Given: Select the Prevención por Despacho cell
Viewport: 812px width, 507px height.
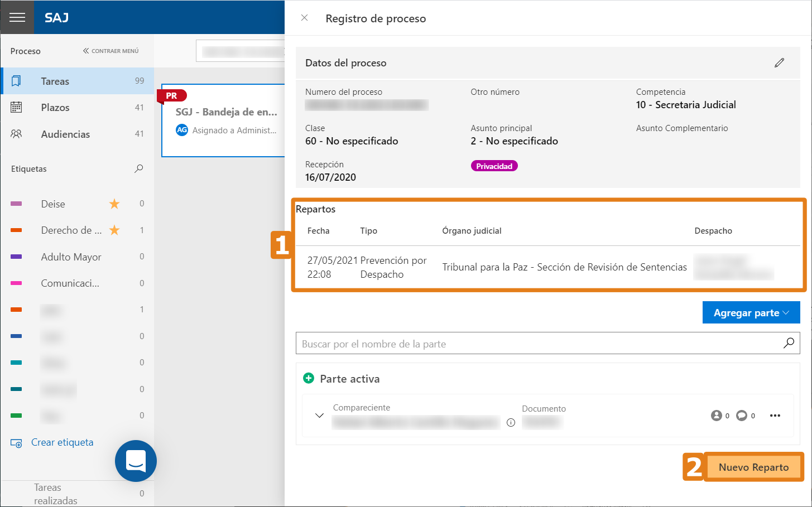Looking at the screenshot, I should (393, 267).
